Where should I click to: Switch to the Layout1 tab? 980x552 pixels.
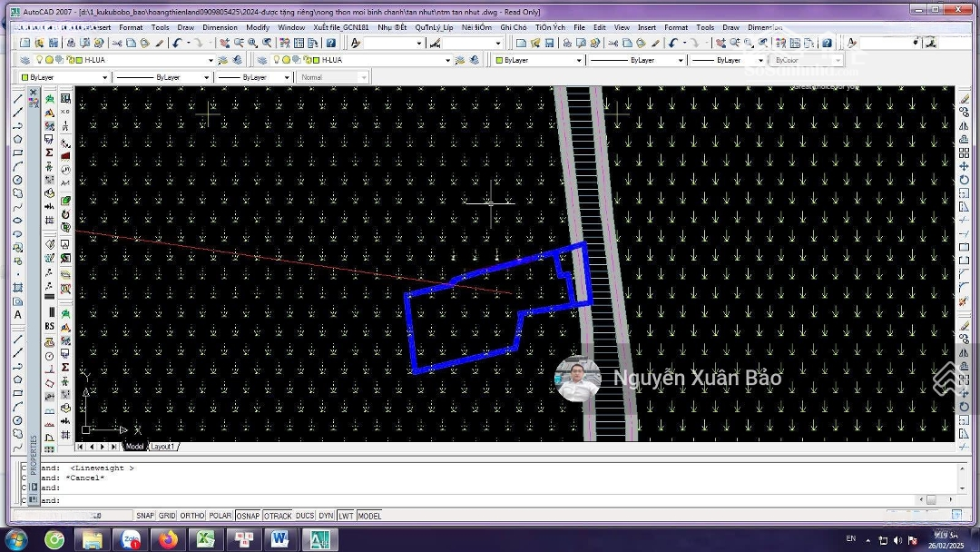tap(162, 447)
